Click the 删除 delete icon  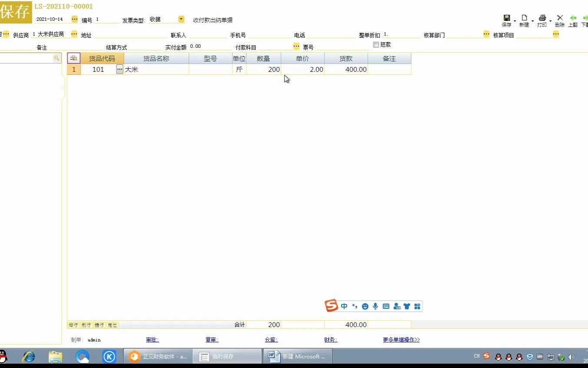coord(560,18)
